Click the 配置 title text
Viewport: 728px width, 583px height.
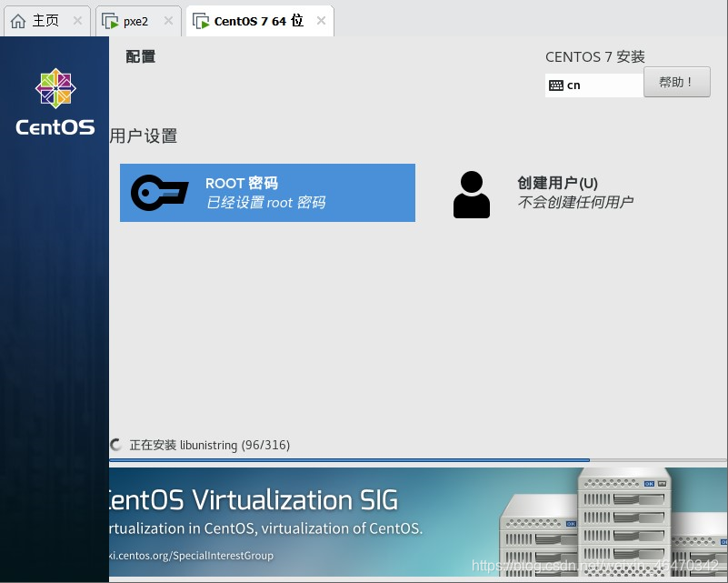pyautogui.click(x=141, y=56)
